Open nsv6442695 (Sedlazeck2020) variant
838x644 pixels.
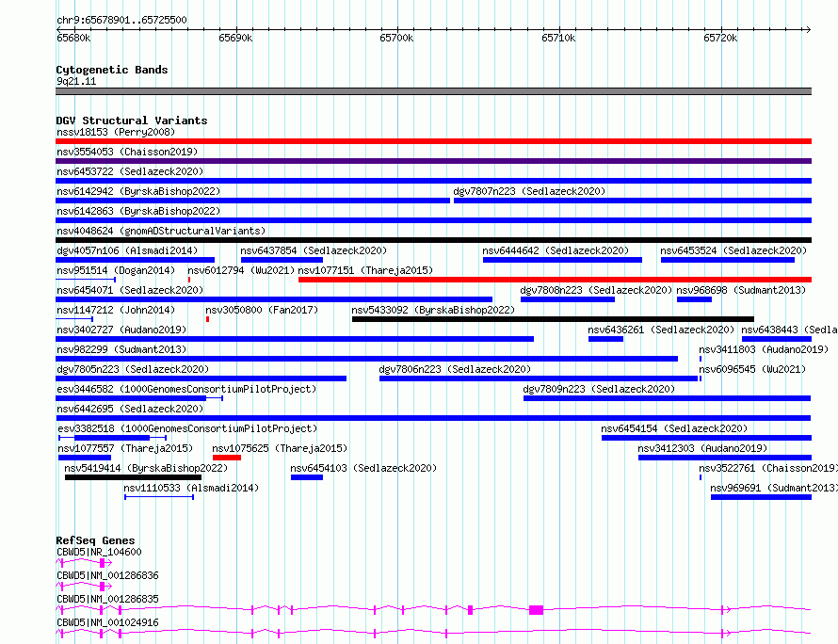(130, 409)
